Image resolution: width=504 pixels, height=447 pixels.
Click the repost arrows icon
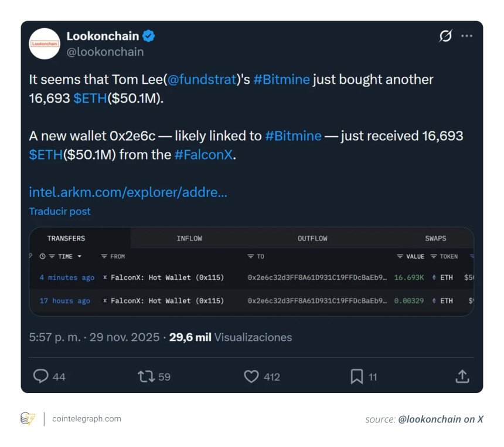point(146,376)
